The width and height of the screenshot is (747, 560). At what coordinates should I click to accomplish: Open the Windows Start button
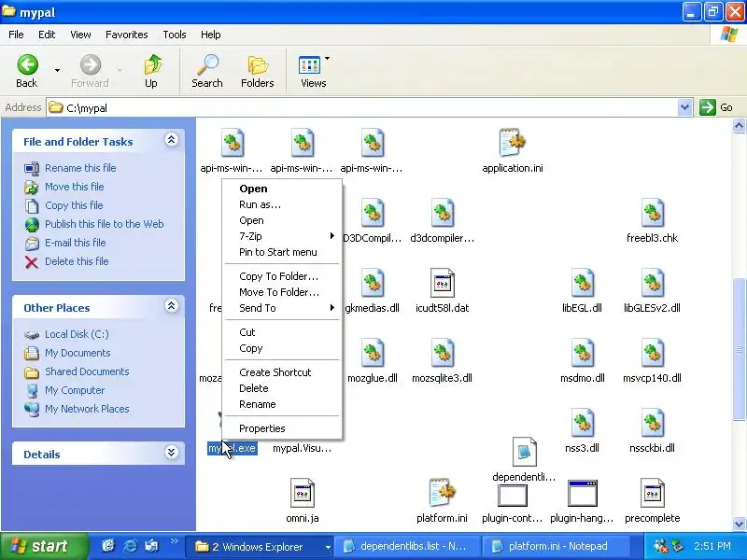(x=44, y=546)
